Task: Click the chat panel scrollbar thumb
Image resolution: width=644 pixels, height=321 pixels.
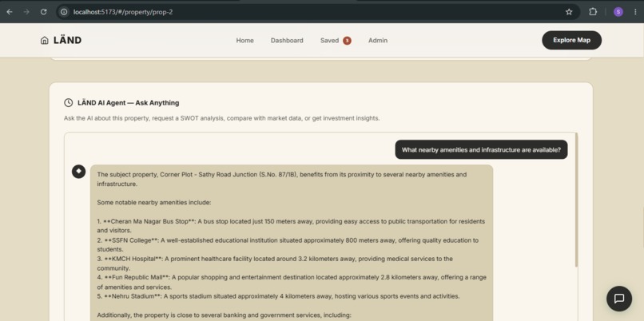Action: pyautogui.click(x=576, y=200)
